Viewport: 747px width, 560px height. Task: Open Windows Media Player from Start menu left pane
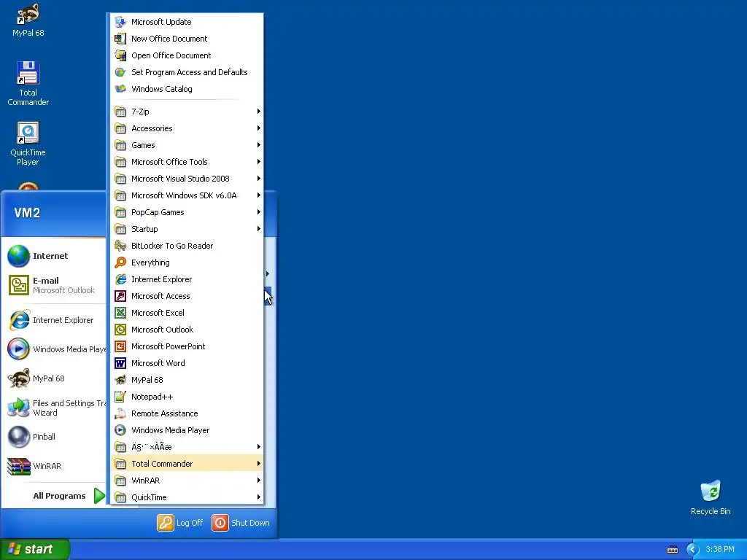click(55, 349)
